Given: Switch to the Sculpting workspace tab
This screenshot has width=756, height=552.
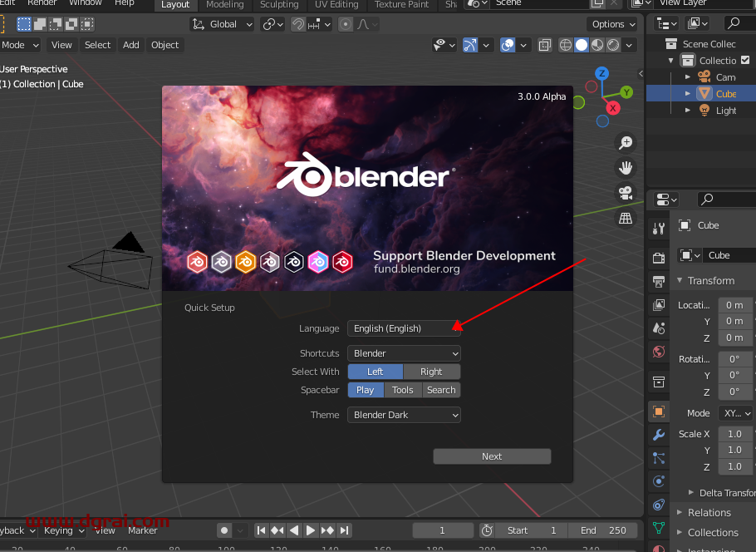Looking at the screenshot, I should (279, 5).
